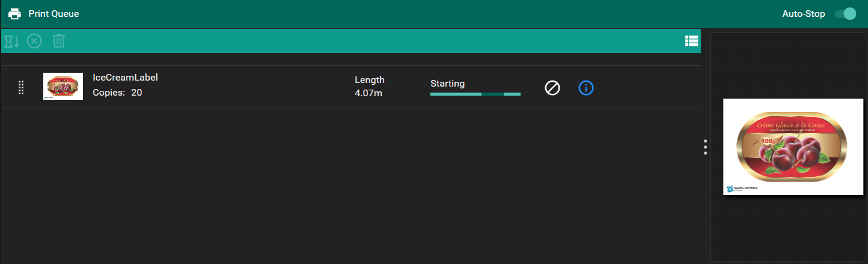Screen dimensions: 868x264
Task: Click the circled X icon in toolbar
Action: click(35, 41)
